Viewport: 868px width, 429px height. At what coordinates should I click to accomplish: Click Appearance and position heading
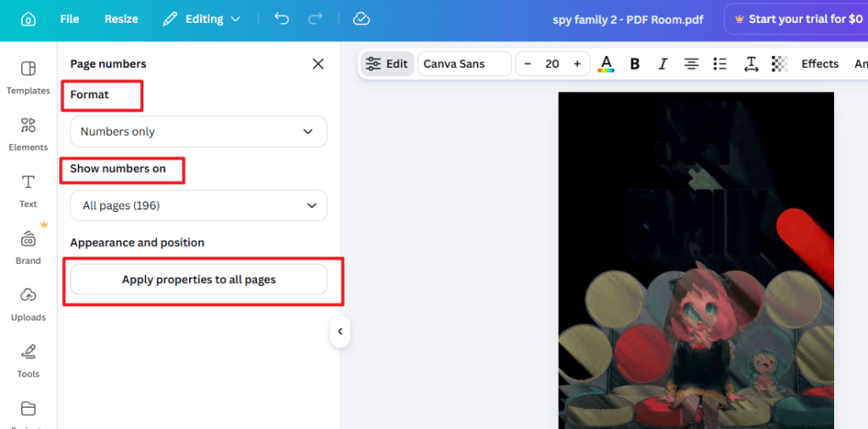(x=137, y=242)
